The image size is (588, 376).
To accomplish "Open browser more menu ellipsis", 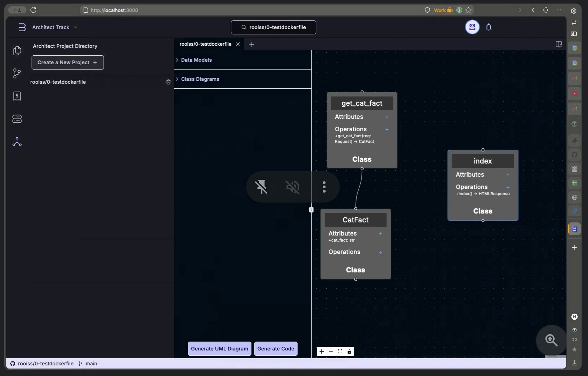I will pyautogui.click(x=559, y=10).
